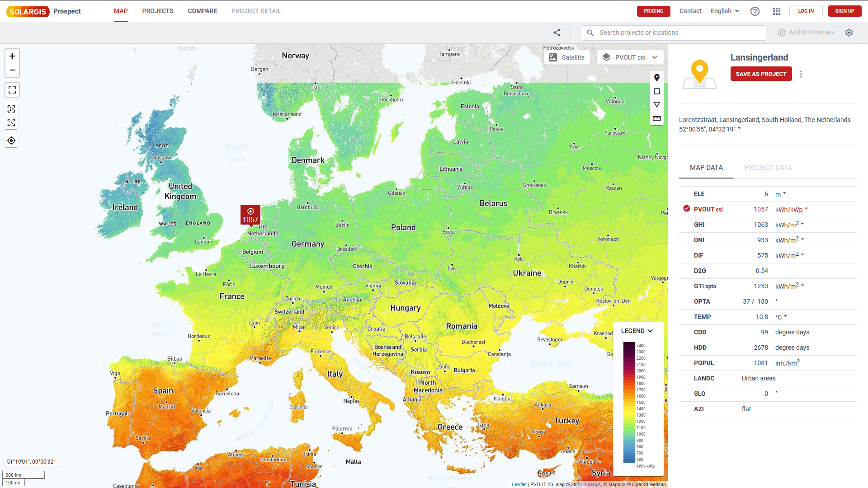Select the polygon triangle map tool
868x488 pixels.
tap(657, 105)
